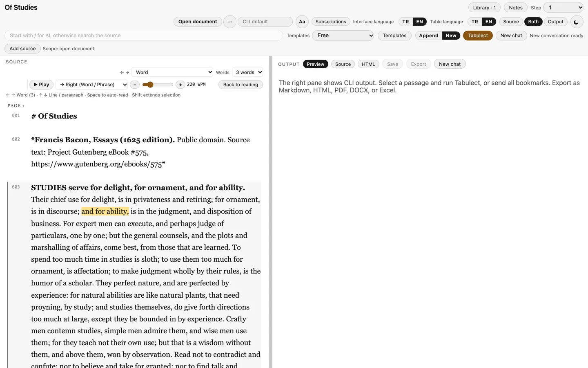
Task: Select Append output mode
Action: pos(429,36)
